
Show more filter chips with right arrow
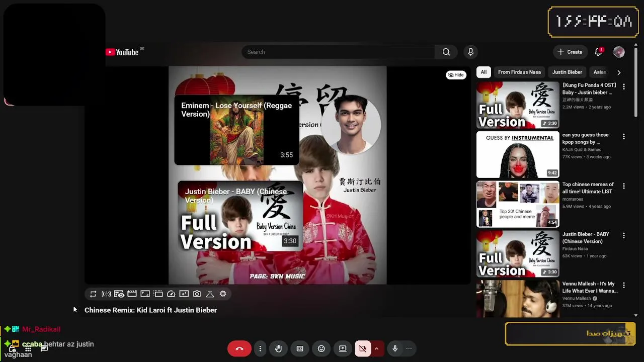(x=619, y=72)
